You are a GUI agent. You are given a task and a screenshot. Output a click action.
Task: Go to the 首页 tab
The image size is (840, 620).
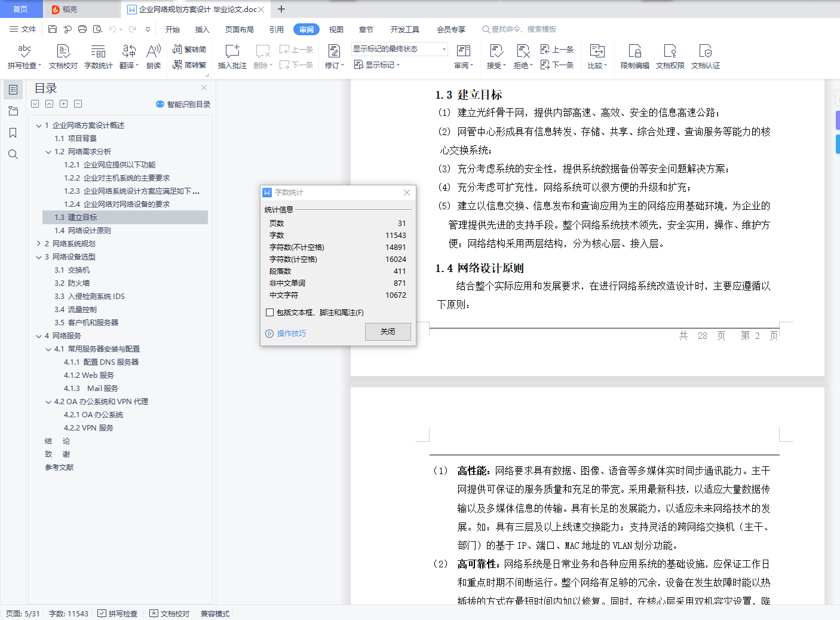click(21, 9)
